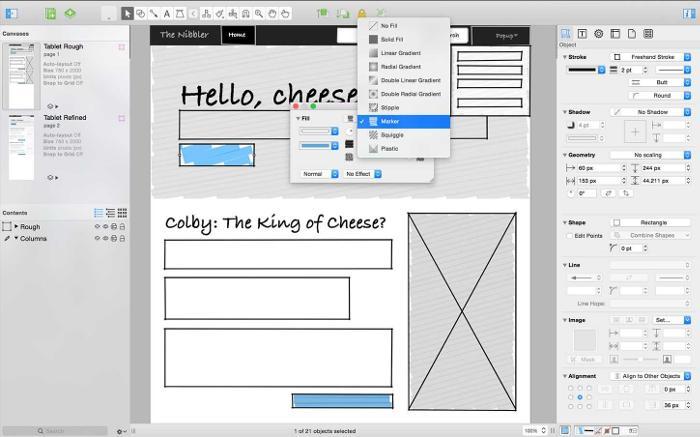Click the Bring to Front toolbar icon

(322, 13)
